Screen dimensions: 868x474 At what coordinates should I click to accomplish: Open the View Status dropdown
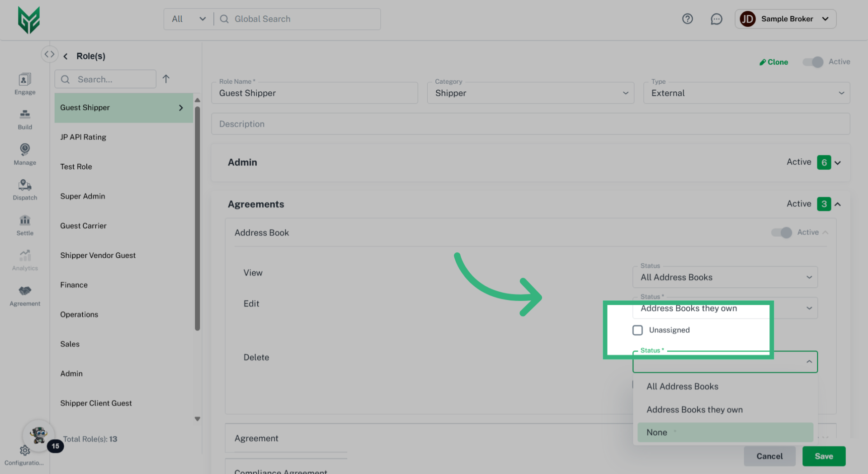(725, 277)
